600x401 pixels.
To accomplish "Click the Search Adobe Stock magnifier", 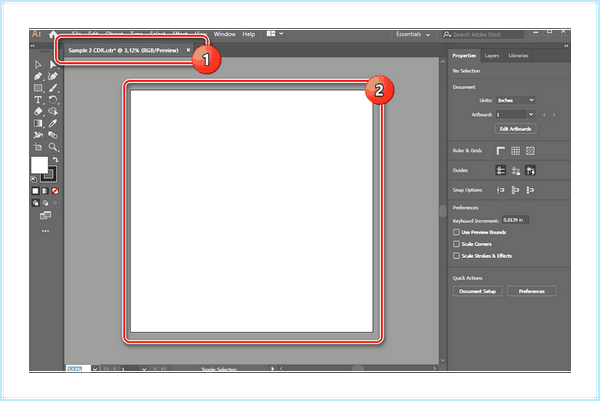I will click(447, 34).
